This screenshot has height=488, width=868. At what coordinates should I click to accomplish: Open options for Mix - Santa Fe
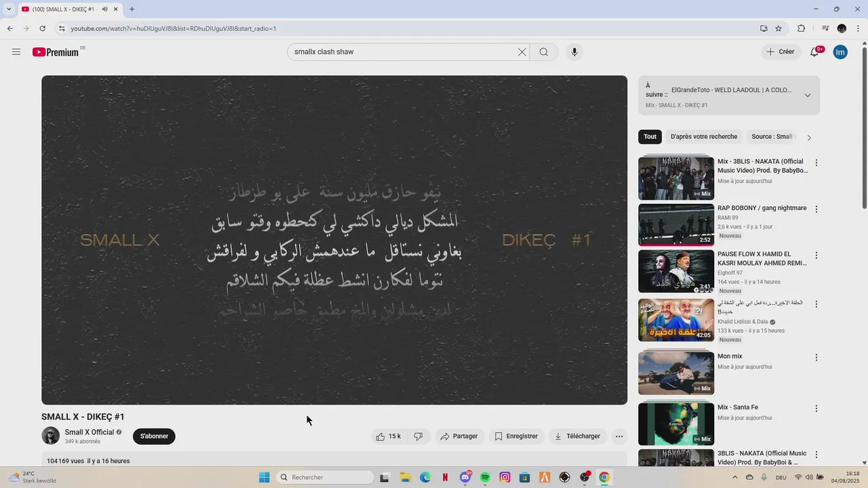click(x=816, y=409)
